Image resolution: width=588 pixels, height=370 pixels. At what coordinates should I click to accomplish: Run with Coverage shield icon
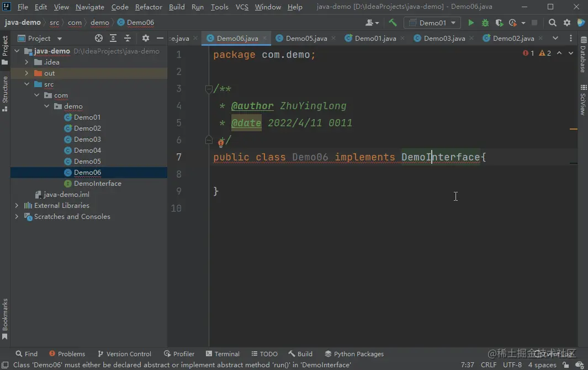click(499, 23)
